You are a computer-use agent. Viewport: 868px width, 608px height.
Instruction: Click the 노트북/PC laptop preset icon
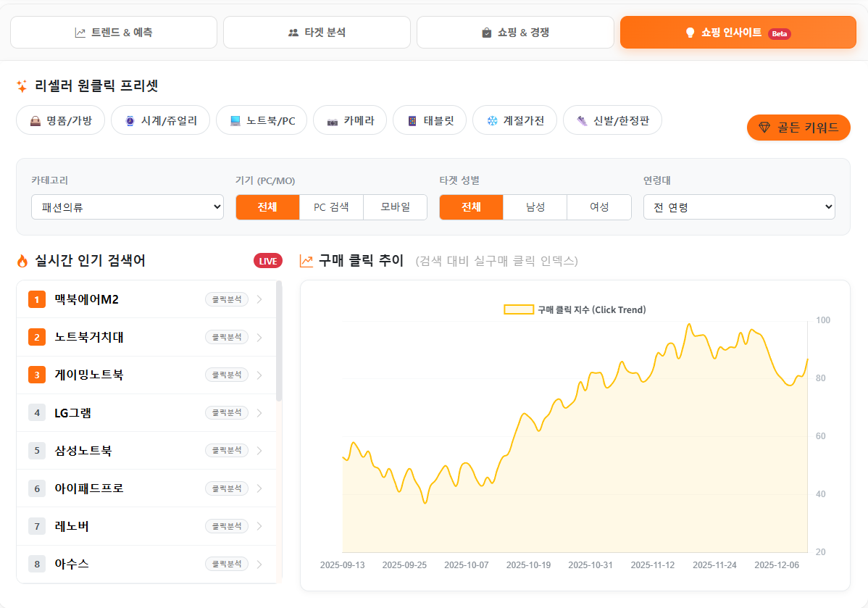pyautogui.click(x=262, y=120)
